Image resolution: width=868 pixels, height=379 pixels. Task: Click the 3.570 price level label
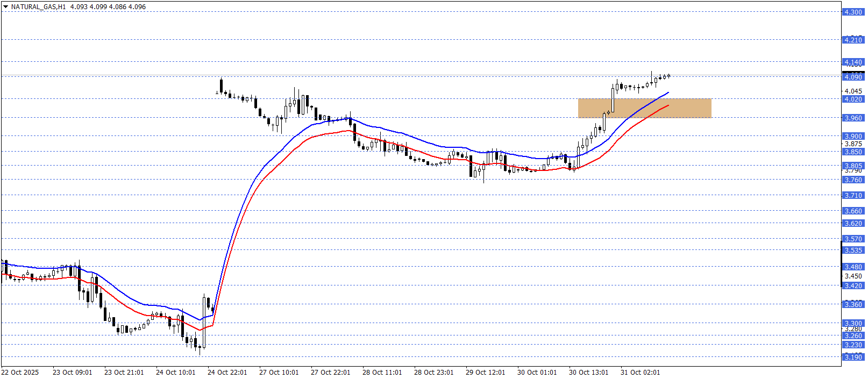[x=853, y=239]
